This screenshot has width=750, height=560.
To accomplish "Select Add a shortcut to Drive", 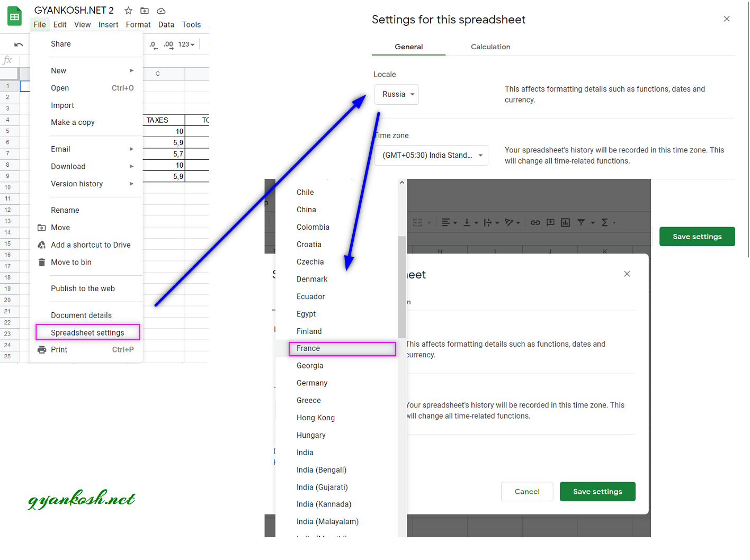I will (x=86, y=245).
